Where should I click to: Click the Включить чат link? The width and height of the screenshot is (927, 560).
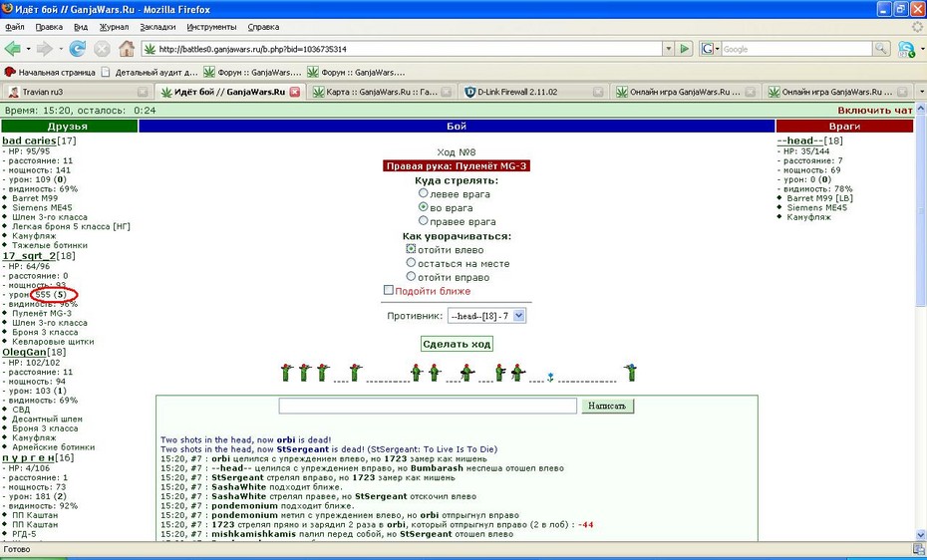point(875,110)
